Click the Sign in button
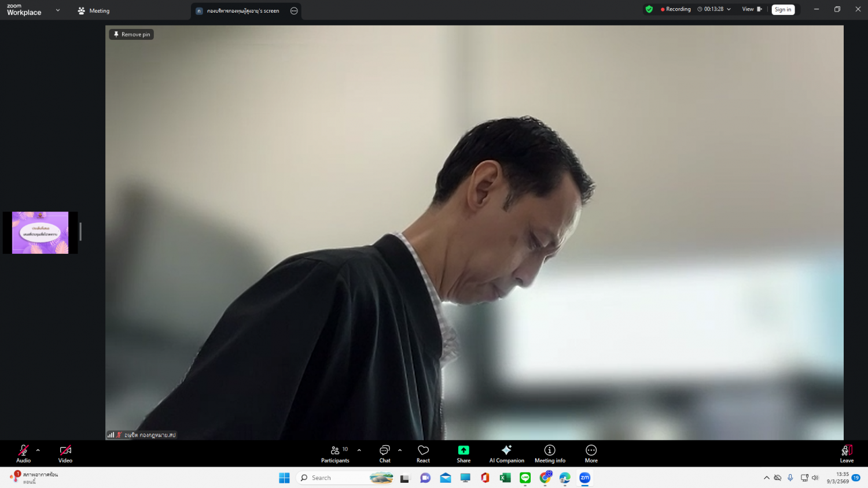Screen dimensions: 868x488 coord(782,9)
